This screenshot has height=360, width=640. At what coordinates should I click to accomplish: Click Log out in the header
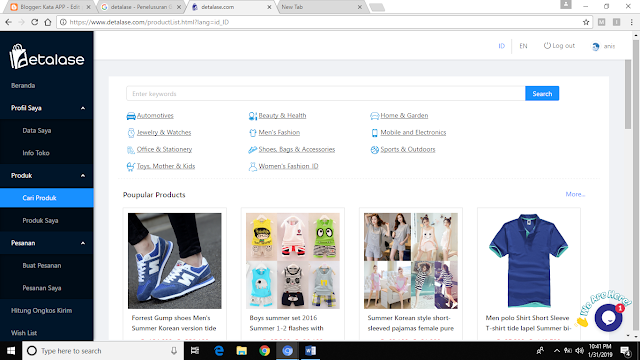559,46
